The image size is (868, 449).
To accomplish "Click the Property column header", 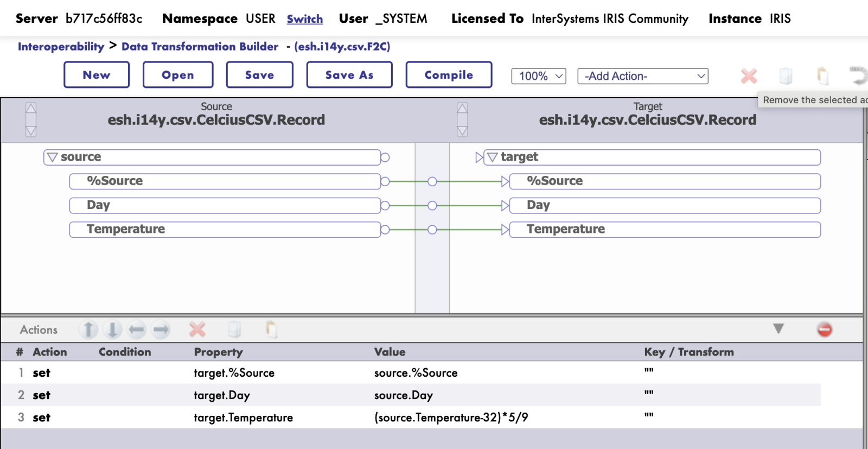I will pyautogui.click(x=219, y=352).
